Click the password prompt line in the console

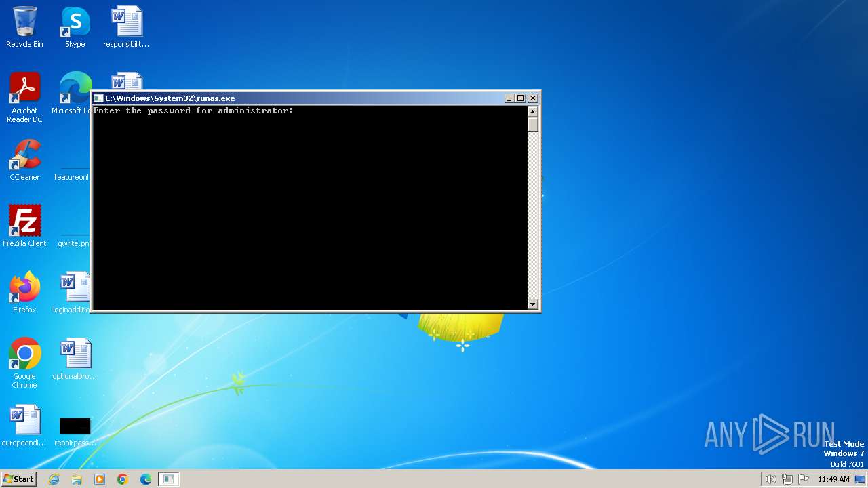point(193,110)
